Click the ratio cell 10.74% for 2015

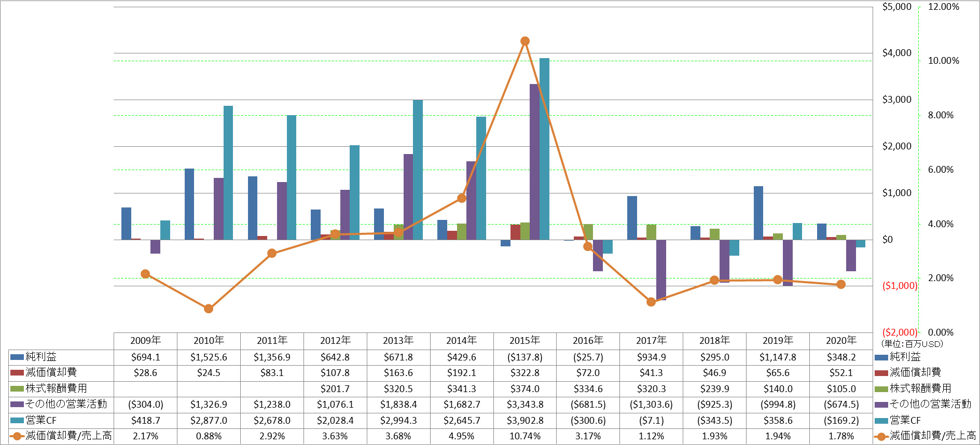point(525,436)
